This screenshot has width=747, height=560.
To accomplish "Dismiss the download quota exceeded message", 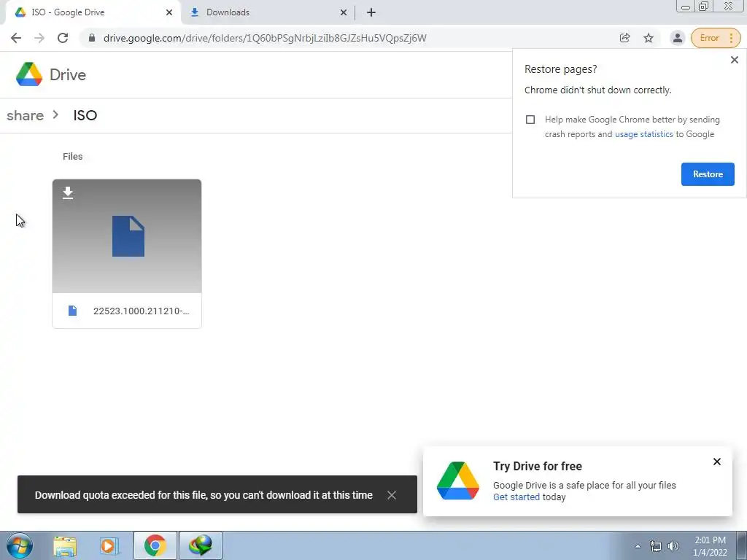I will [392, 495].
